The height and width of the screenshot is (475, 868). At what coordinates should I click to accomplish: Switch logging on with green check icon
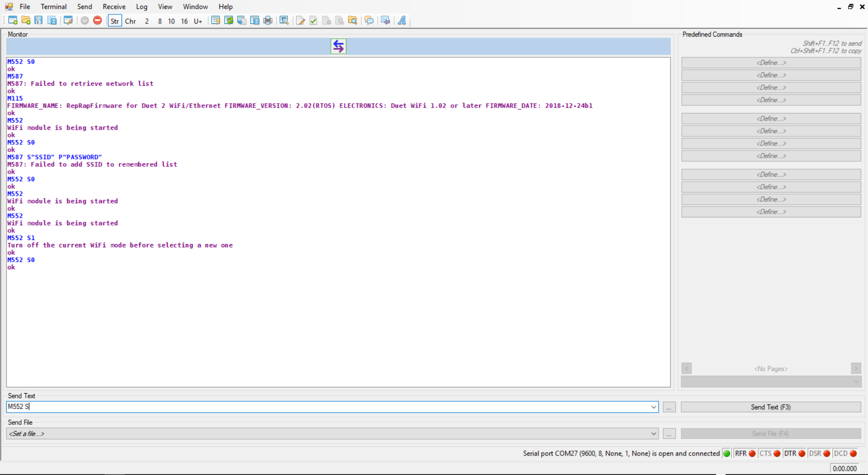(x=313, y=20)
